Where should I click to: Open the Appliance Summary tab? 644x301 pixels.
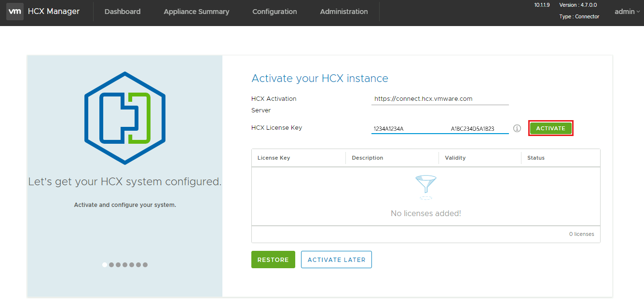tap(196, 12)
